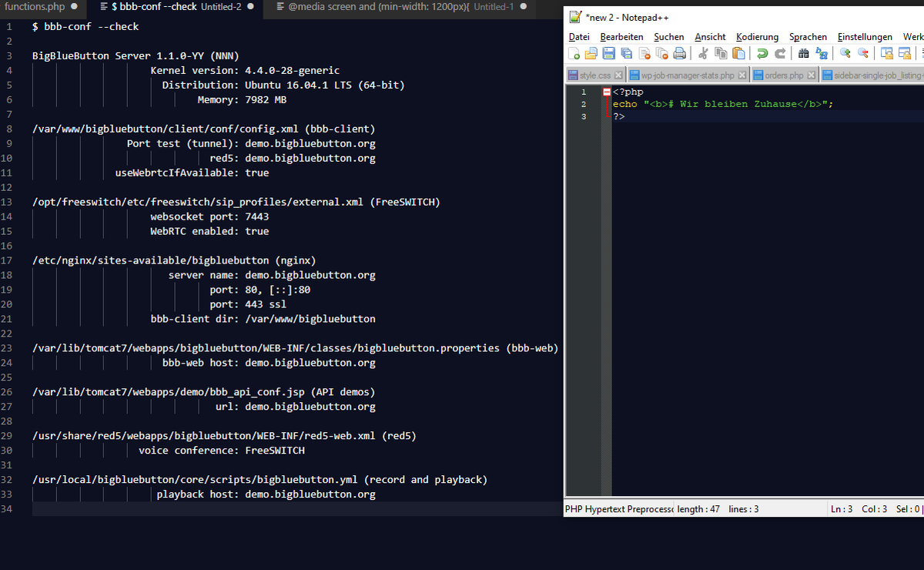Click "PHP Hypertext Preprocessor" status bar entry

tap(619, 509)
